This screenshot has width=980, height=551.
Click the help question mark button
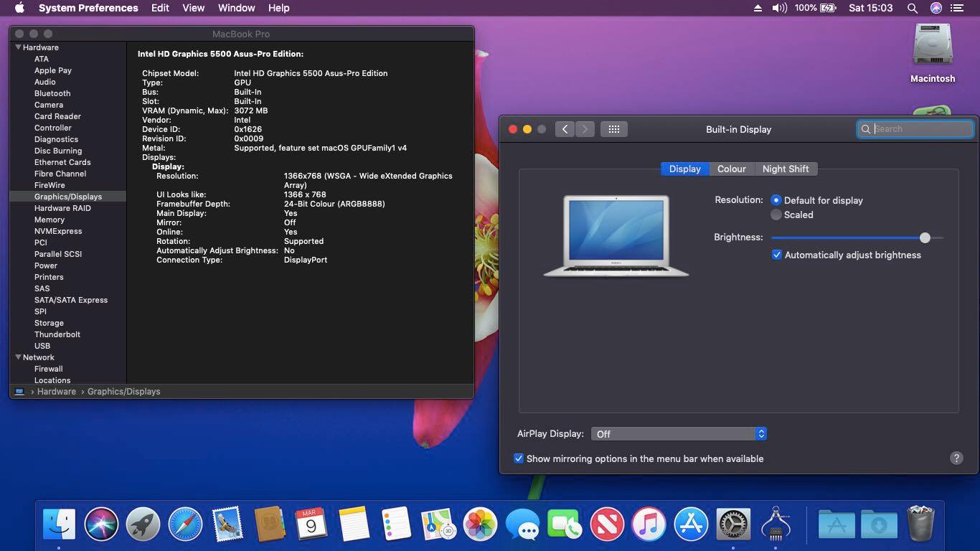(x=956, y=457)
